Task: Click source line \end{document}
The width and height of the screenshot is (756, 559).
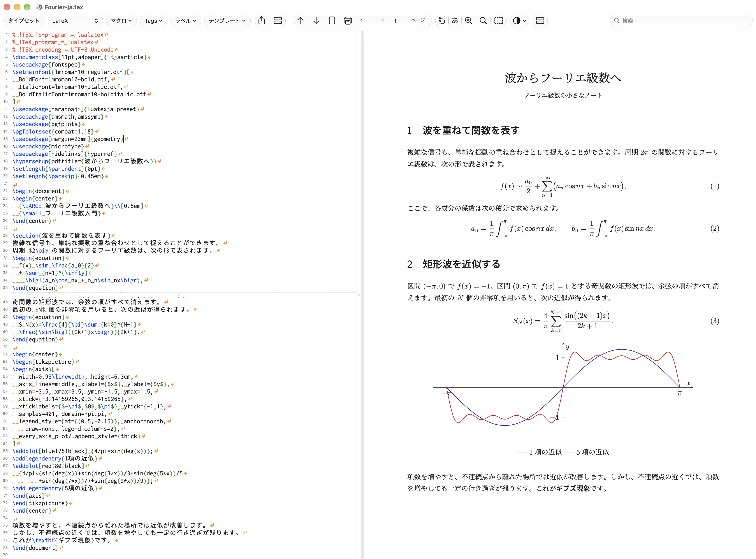Action: 35,548
